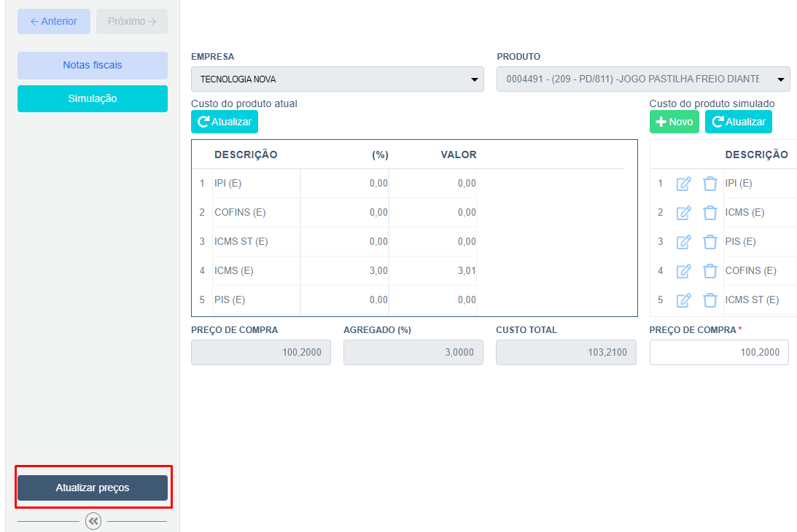The width and height of the screenshot is (797, 532).
Task: Open the Empresa dropdown
Action: [337, 79]
